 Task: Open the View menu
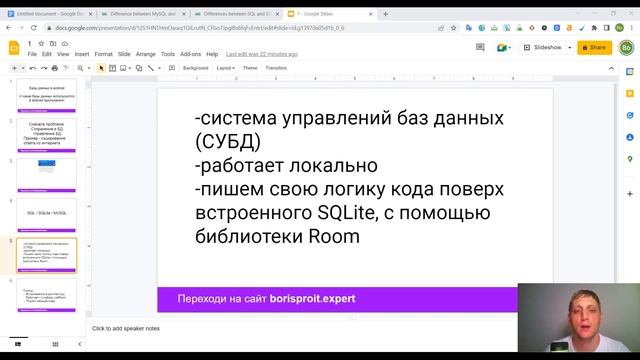tap(63, 54)
